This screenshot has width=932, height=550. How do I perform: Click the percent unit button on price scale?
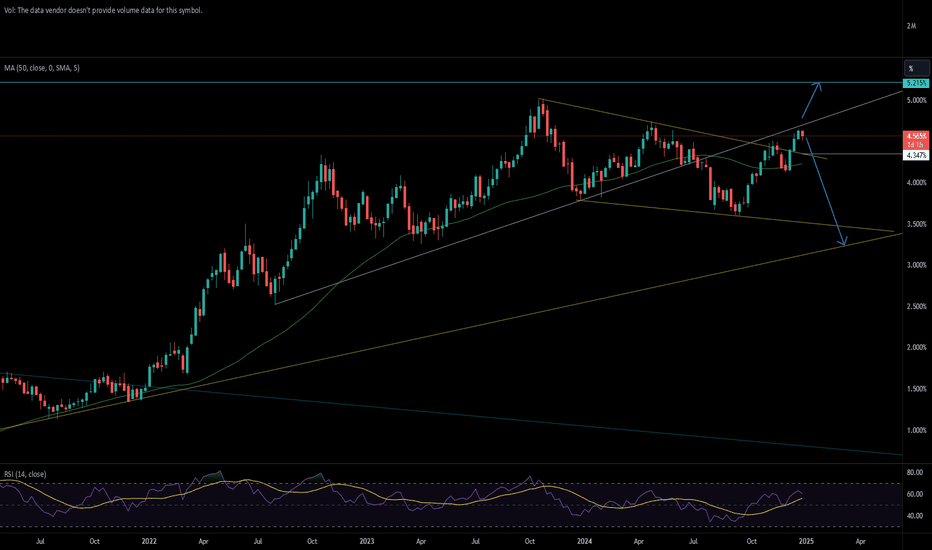(917, 68)
